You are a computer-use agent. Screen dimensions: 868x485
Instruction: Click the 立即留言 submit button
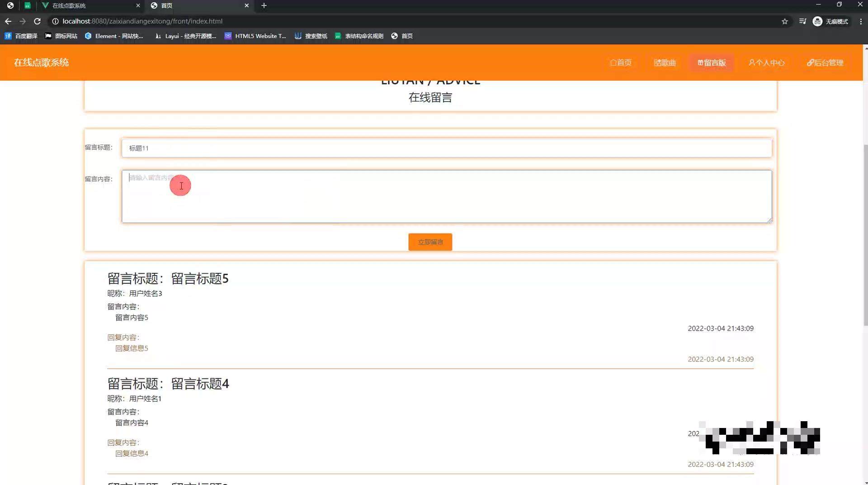[430, 242]
